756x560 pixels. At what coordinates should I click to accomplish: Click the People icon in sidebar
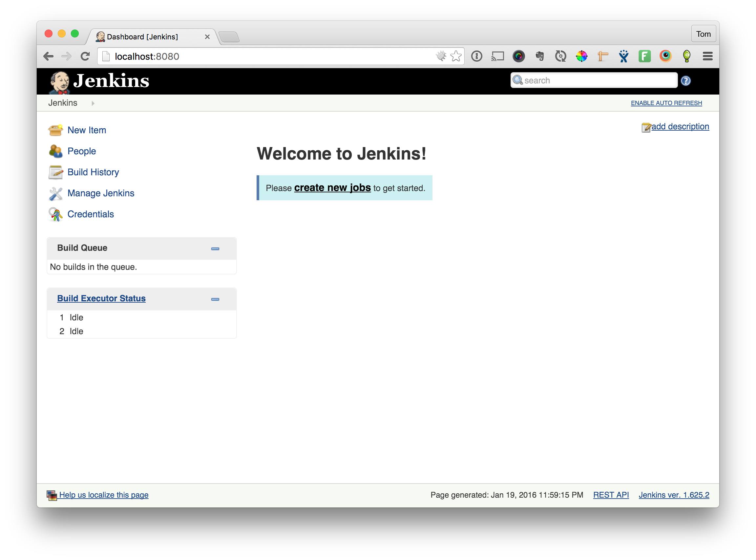(x=55, y=151)
